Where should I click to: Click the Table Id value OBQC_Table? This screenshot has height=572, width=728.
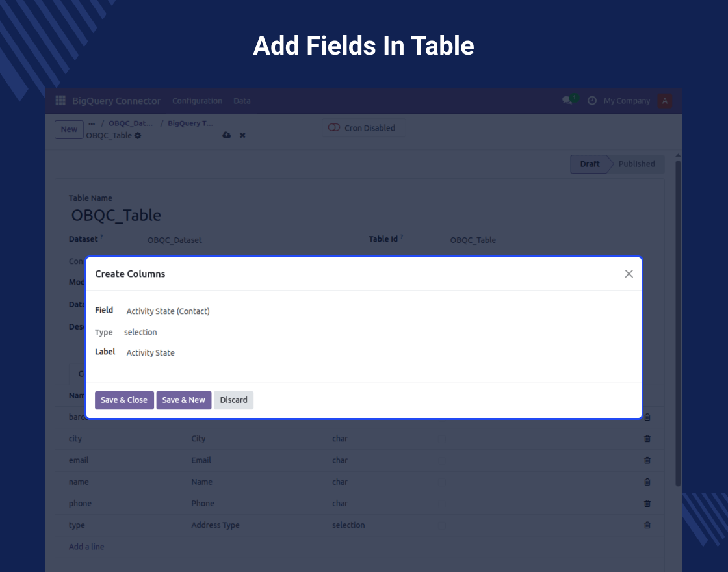473,240
